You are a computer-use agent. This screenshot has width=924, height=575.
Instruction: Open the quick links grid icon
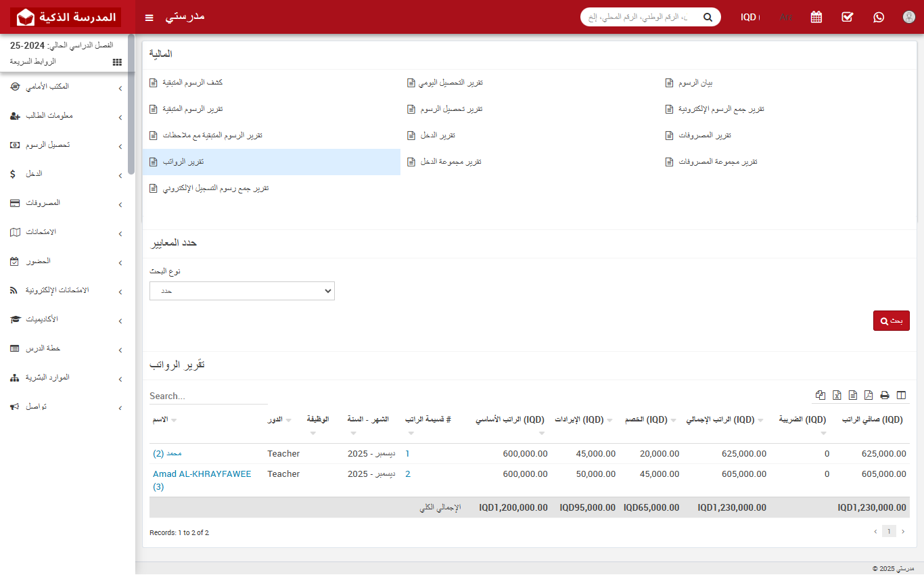tap(117, 62)
